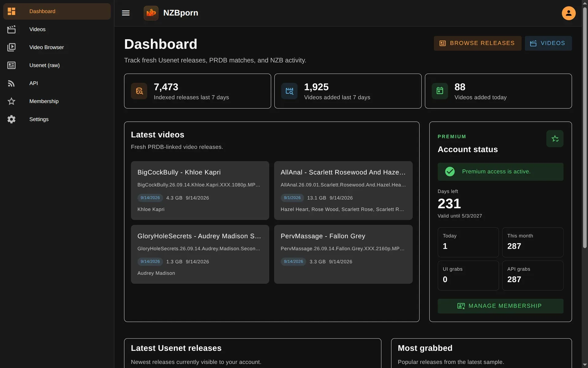
Task: Click the Hazel Heart, Rose Wood performers line
Action: click(342, 209)
